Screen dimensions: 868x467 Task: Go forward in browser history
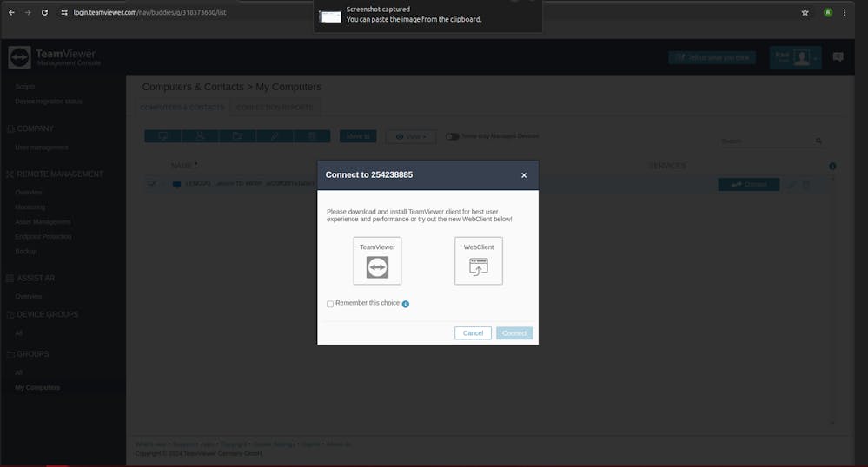point(28,12)
